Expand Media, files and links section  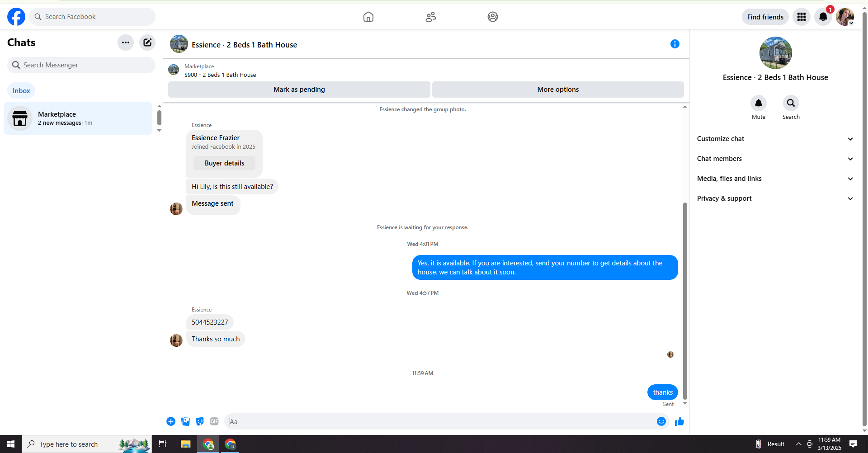click(775, 179)
